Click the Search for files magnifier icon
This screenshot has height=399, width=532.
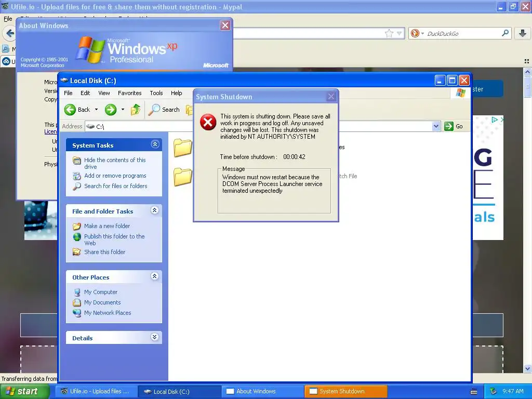77,187
